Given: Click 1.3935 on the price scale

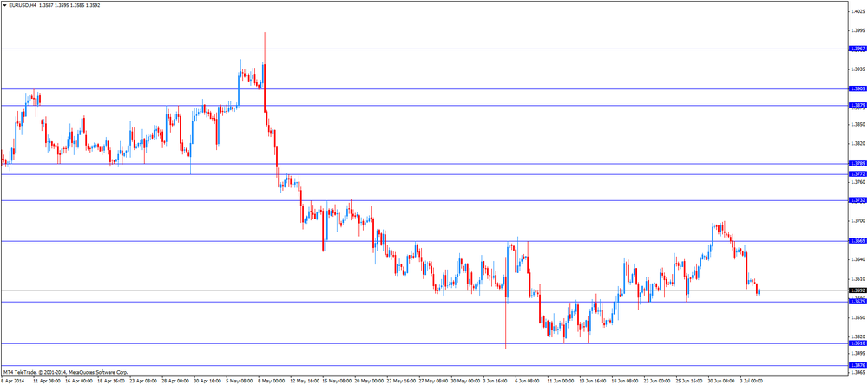Looking at the screenshot, I should pos(857,69).
